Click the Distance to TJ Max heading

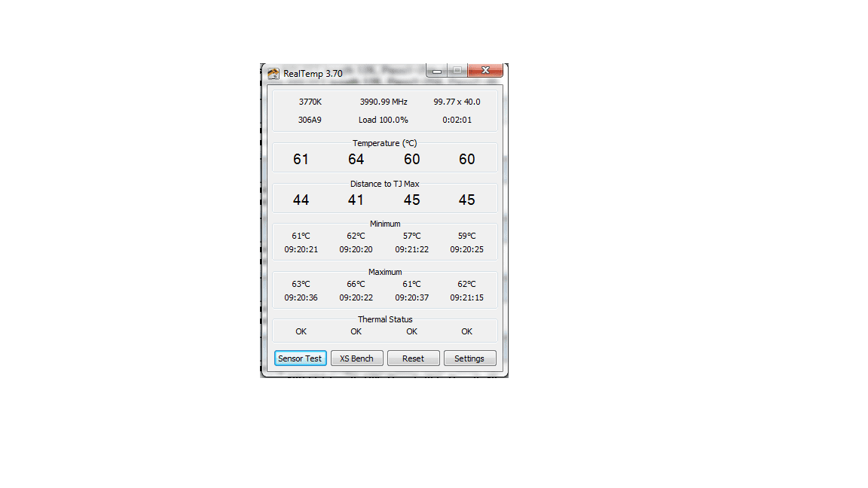pos(385,184)
